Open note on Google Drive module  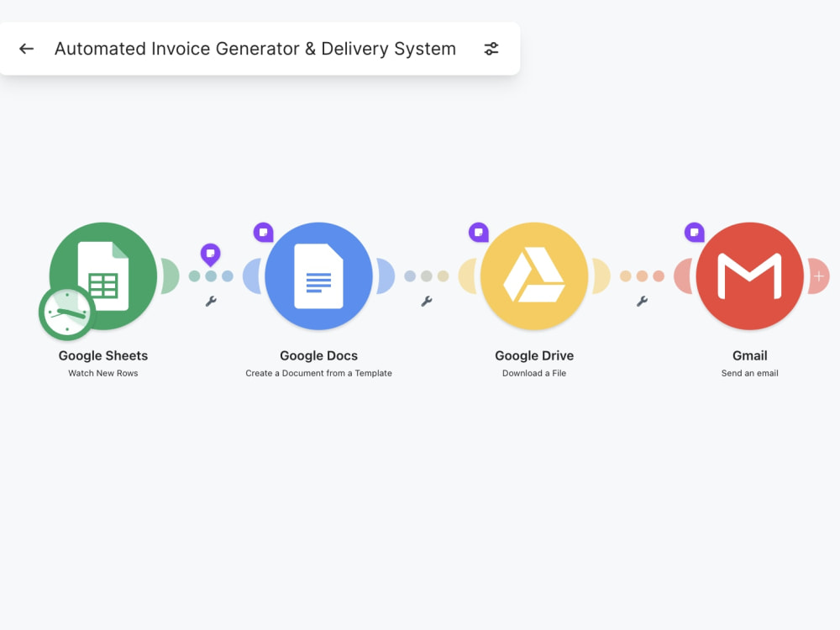tap(479, 233)
